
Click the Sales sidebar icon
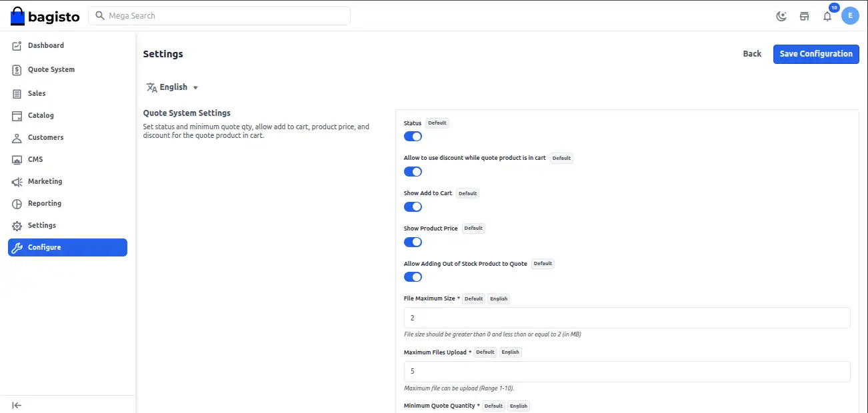coord(17,94)
